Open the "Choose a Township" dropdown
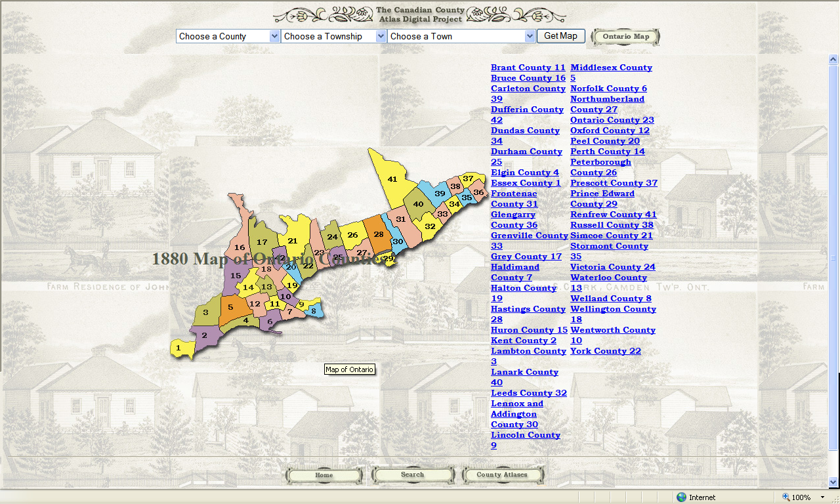The height and width of the screenshot is (504, 840). [333, 36]
